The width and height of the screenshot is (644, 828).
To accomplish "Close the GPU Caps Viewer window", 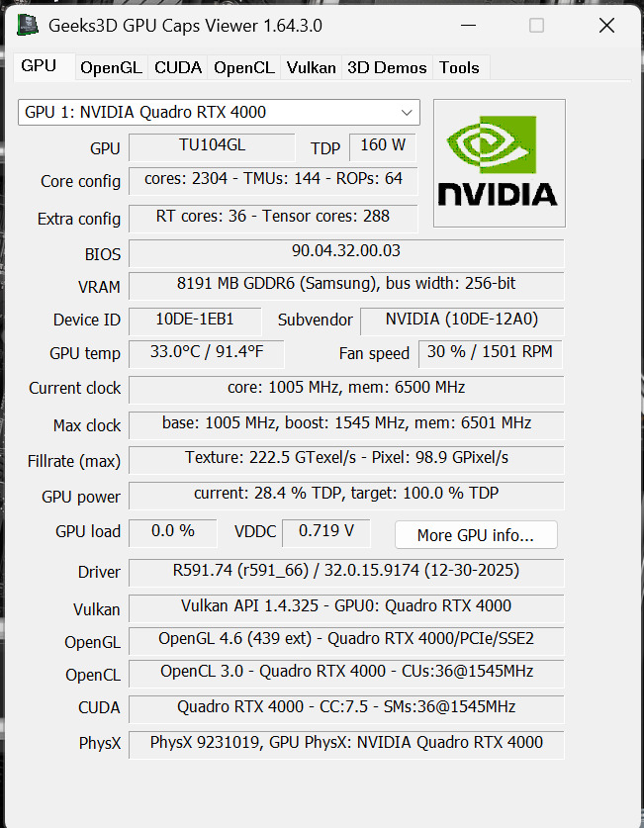I will pos(606,26).
